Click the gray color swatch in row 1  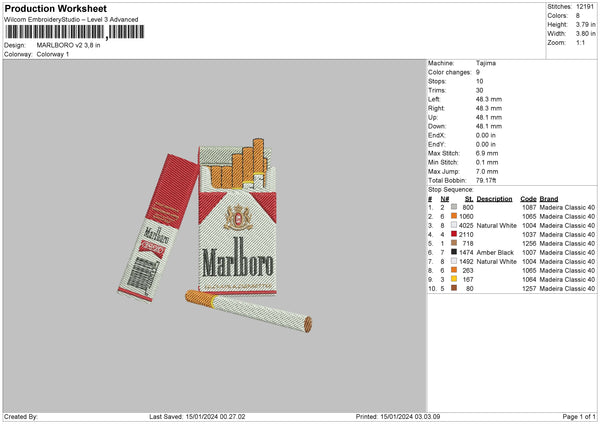(x=454, y=207)
